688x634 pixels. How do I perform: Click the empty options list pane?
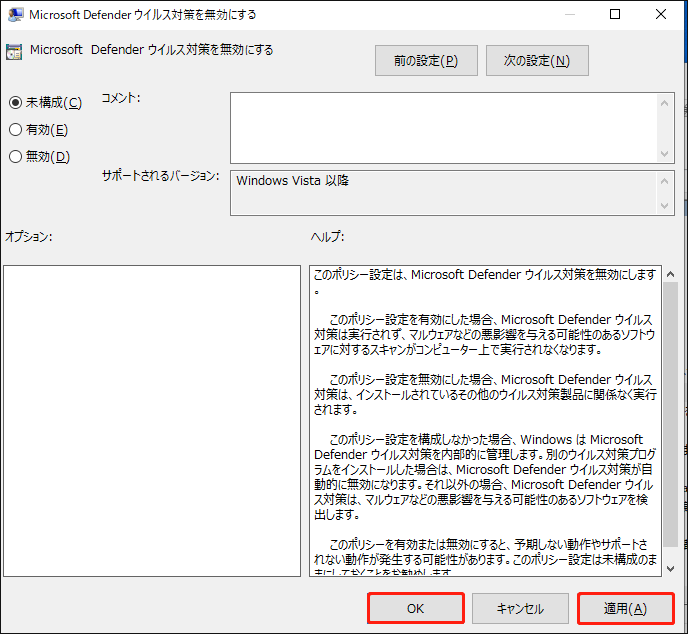coord(152,421)
